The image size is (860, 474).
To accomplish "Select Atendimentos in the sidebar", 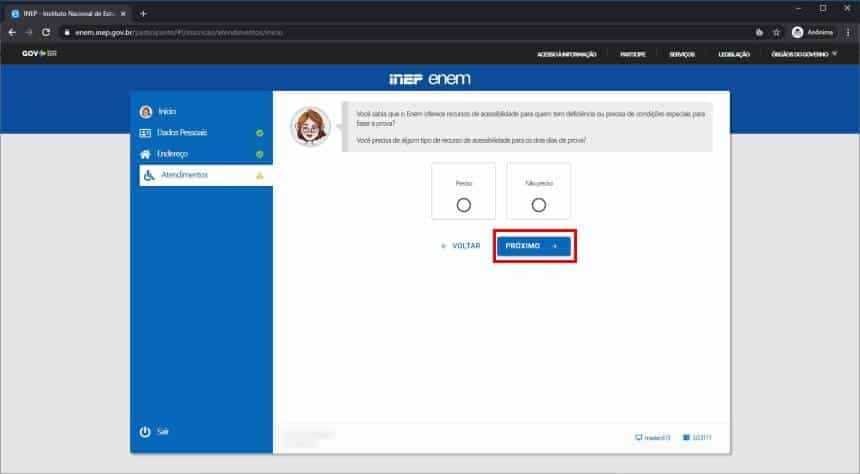I will point(206,176).
